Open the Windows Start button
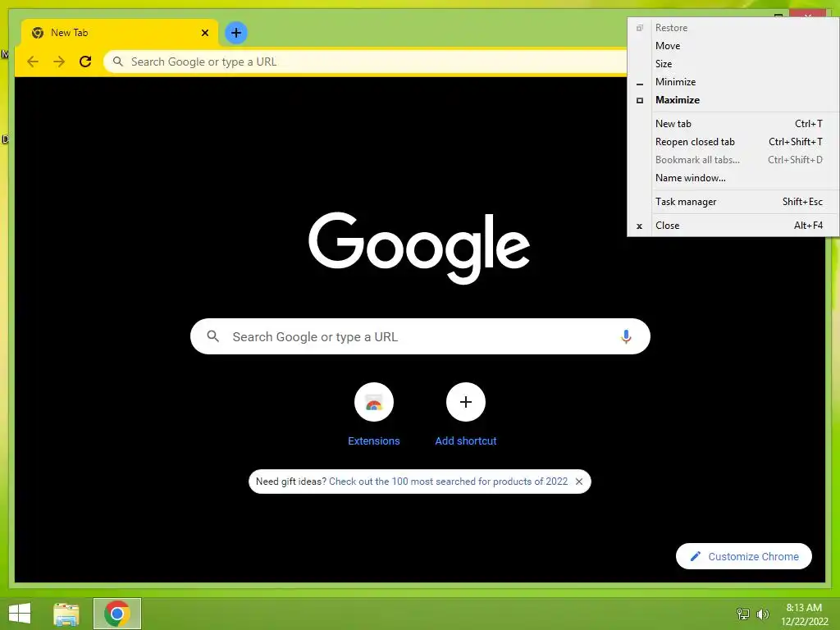The width and height of the screenshot is (840, 630). click(20, 614)
